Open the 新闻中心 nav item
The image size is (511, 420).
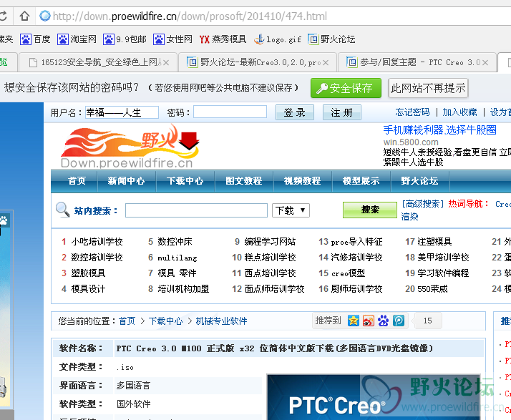click(126, 181)
